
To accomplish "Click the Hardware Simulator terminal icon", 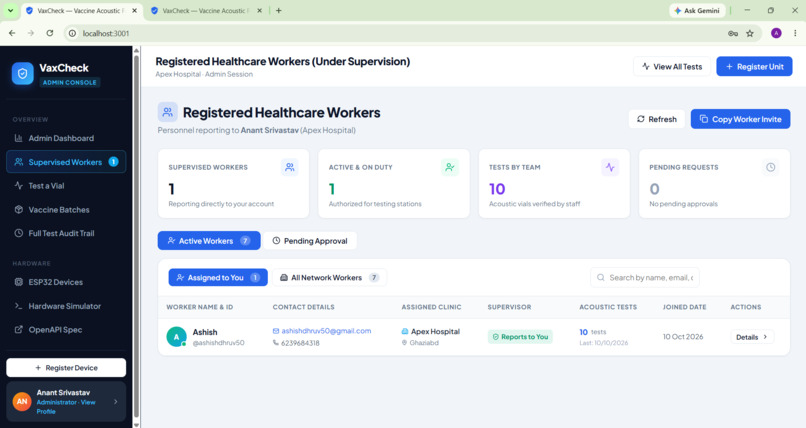I will [19, 306].
